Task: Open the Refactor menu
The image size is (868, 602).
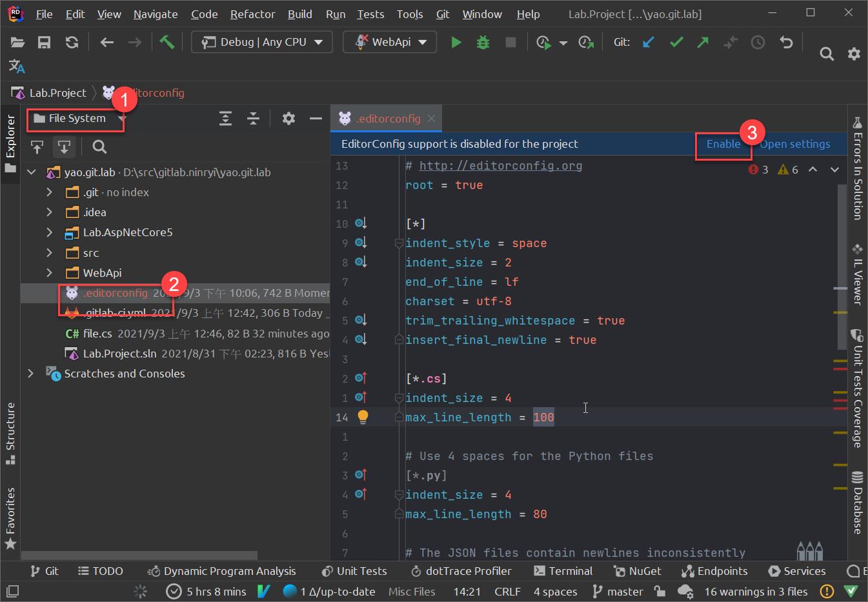Action: coord(252,14)
